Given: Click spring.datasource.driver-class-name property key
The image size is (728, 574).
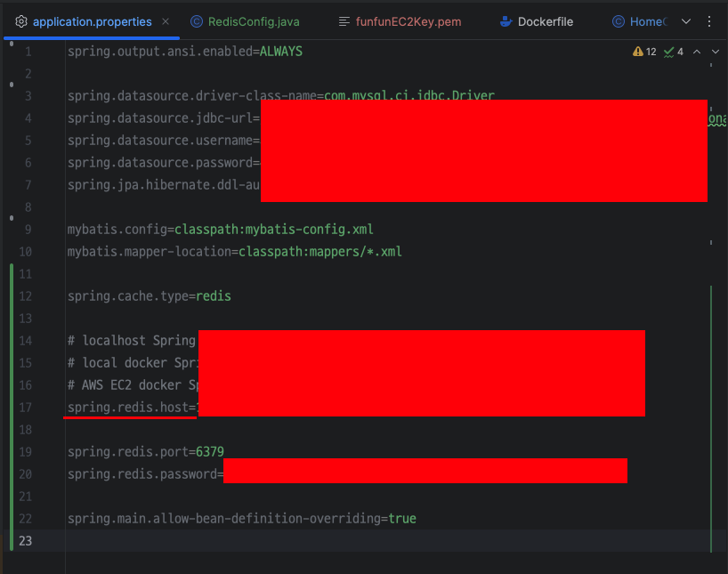Looking at the screenshot, I should [x=192, y=96].
